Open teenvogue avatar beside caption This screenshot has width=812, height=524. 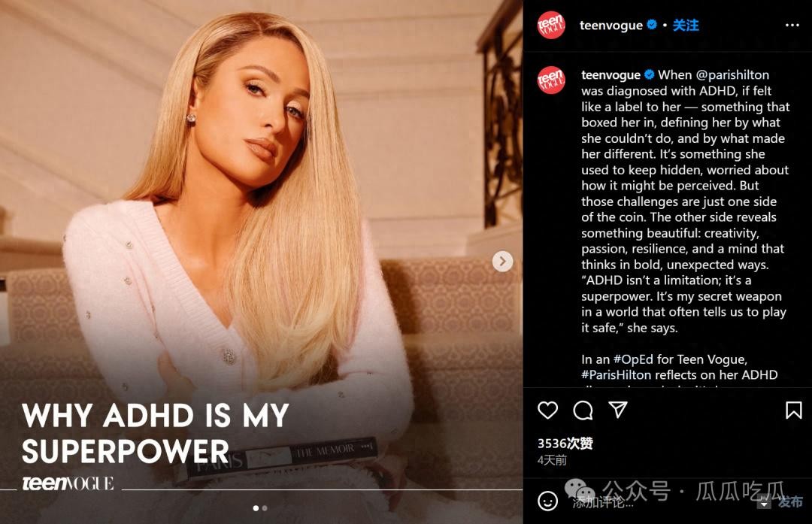[550, 80]
